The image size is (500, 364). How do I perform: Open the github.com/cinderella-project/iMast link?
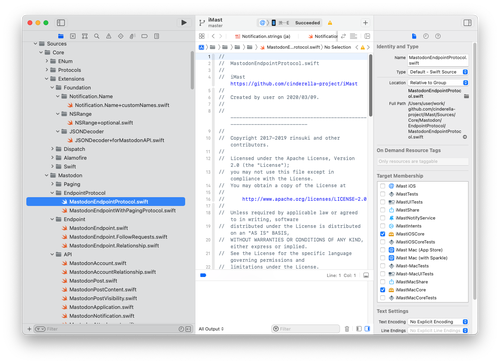click(x=294, y=84)
